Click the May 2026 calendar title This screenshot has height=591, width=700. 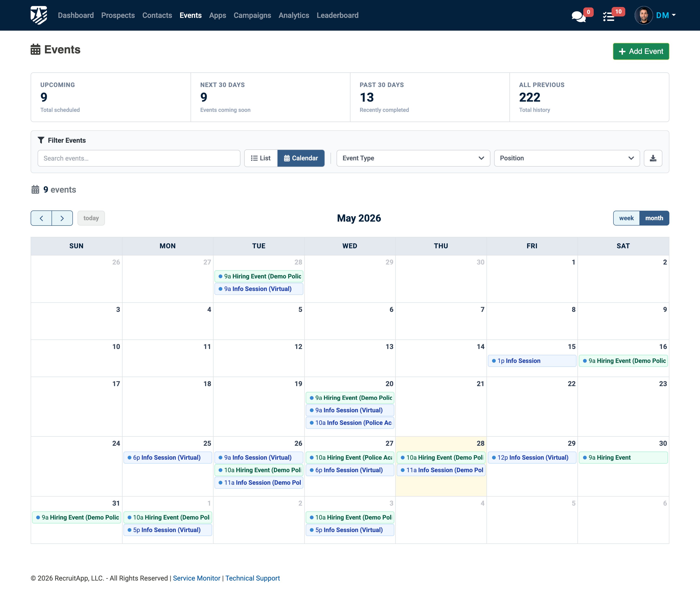[x=359, y=218]
